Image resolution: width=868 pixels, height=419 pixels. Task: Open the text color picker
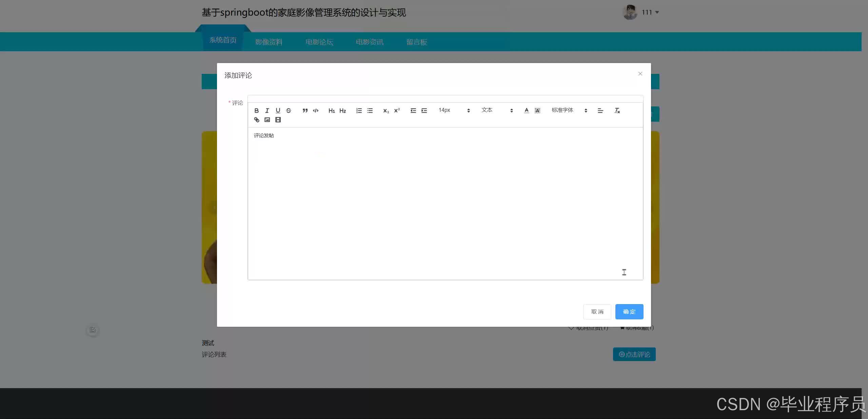[x=526, y=111]
